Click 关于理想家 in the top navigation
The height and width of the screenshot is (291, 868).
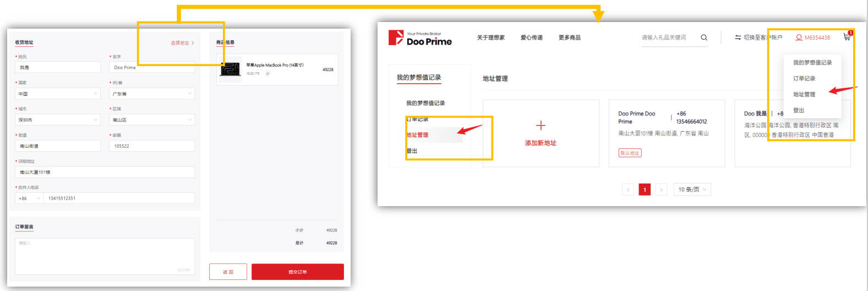pos(490,37)
